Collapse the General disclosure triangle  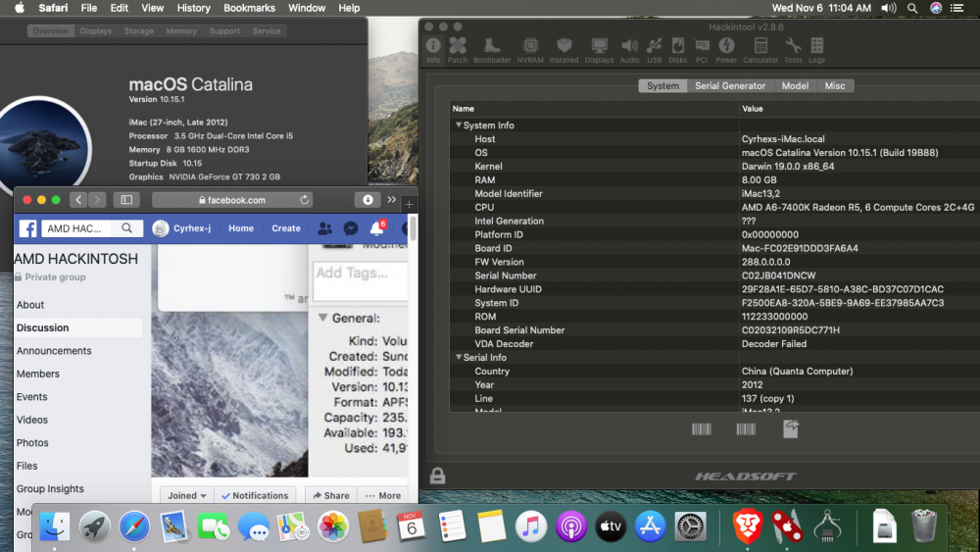click(322, 318)
